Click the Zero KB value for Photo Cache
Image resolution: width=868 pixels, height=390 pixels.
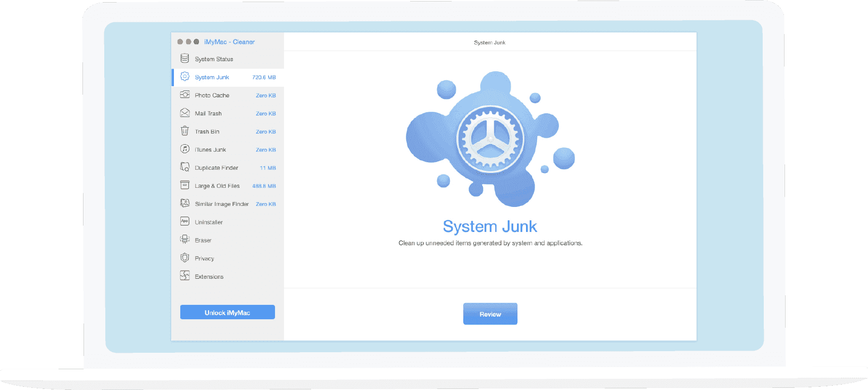(266, 96)
